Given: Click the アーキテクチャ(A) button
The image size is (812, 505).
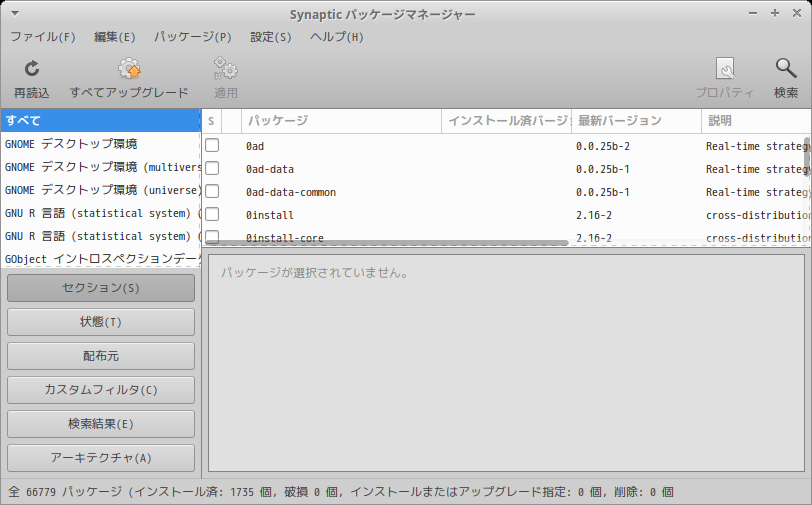Looking at the screenshot, I should click(101, 458).
